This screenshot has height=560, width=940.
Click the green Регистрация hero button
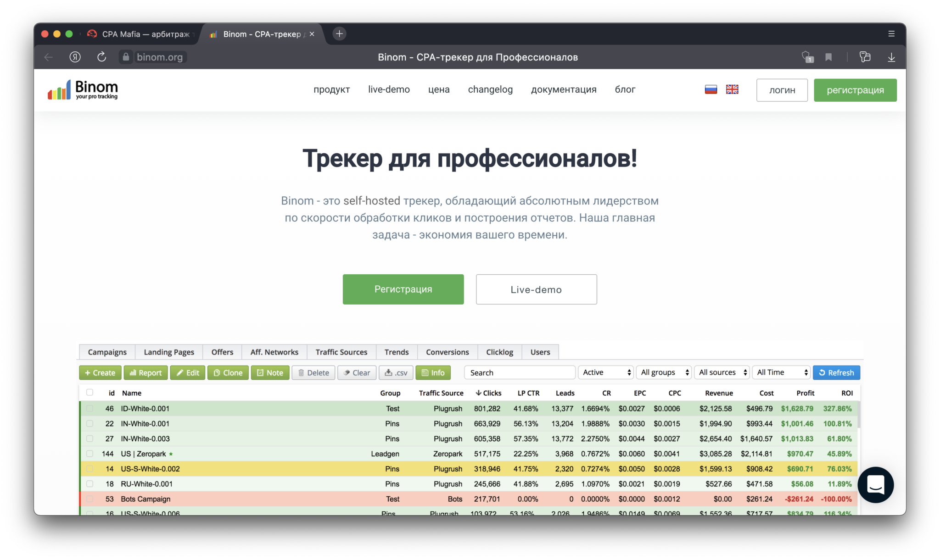(403, 289)
